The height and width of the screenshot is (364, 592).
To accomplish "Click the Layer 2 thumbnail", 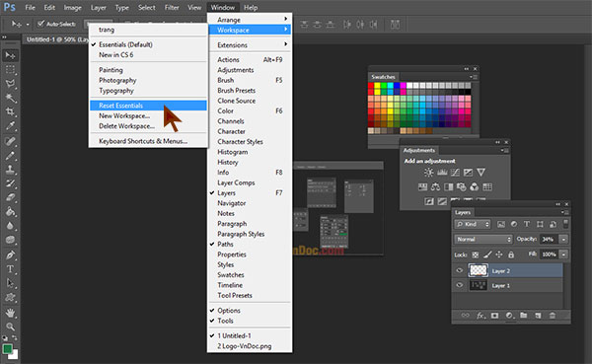I will [x=479, y=270].
